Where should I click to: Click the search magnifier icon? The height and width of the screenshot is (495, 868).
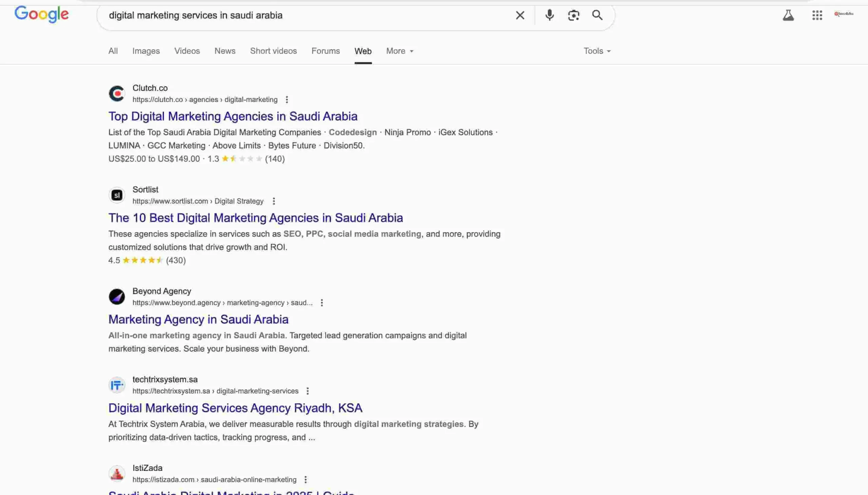[x=597, y=15]
